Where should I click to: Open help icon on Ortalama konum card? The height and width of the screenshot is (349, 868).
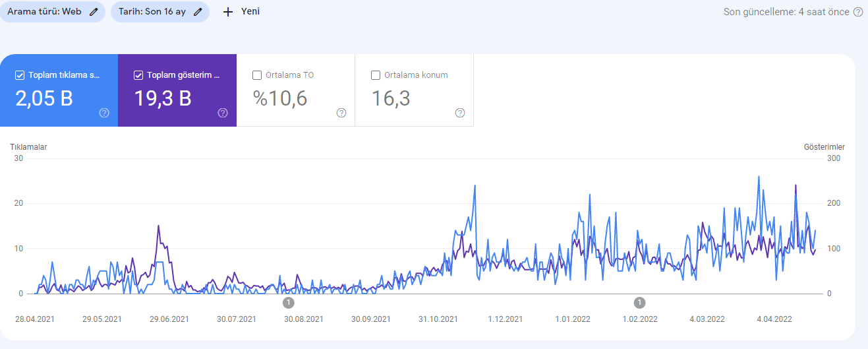460,113
